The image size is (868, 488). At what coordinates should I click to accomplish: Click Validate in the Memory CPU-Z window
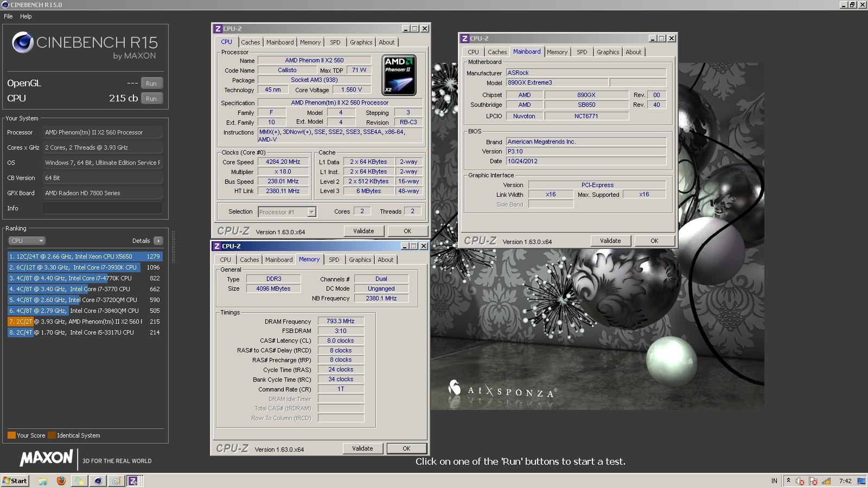[x=362, y=448]
